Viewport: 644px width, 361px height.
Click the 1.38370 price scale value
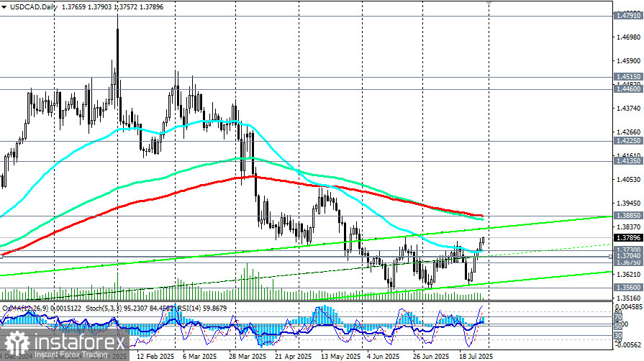[628, 227]
